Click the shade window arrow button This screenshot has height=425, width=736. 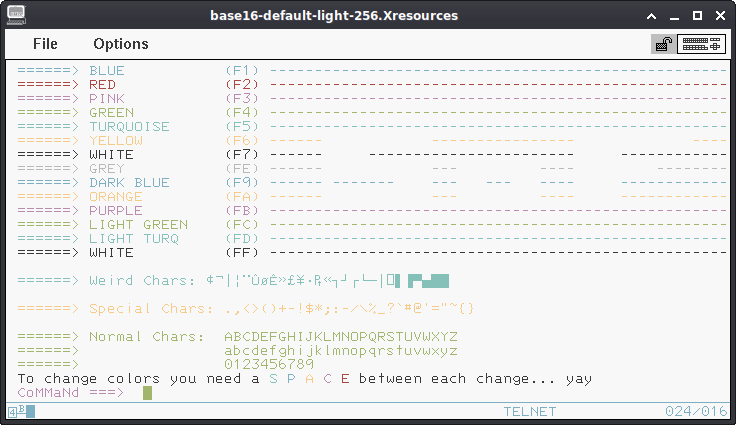pyautogui.click(x=652, y=16)
